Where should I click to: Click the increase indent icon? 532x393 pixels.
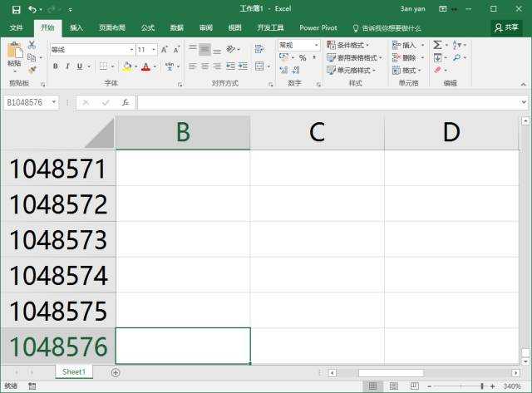pyautogui.click(x=243, y=66)
